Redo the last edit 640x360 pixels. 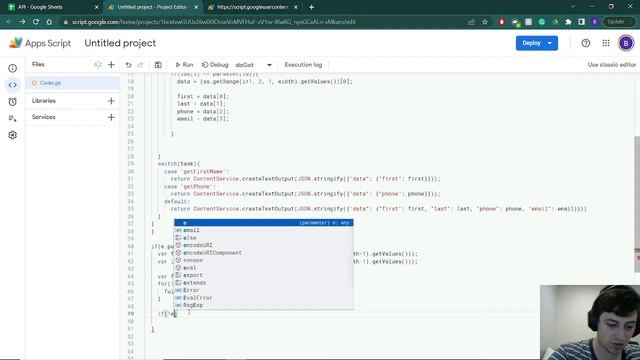pyautogui.click(x=140, y=65)
